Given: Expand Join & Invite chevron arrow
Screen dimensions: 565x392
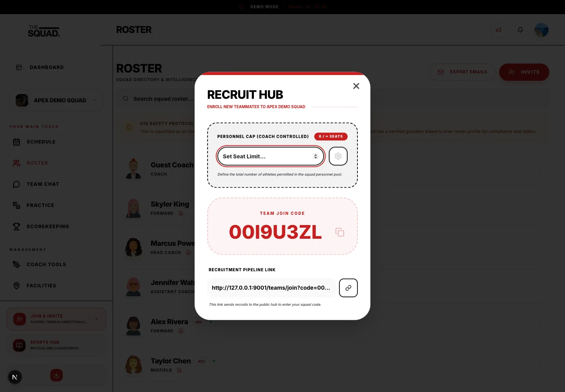Looking at the screenshot, I should point(96,319).
